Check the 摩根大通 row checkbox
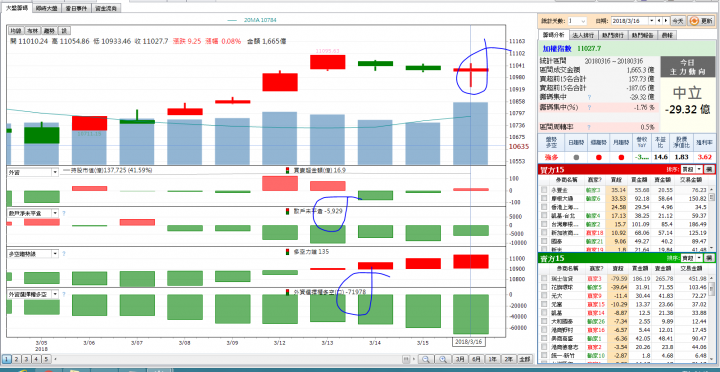Viewport: 720px width, 372px height. [x=544, y=198]
